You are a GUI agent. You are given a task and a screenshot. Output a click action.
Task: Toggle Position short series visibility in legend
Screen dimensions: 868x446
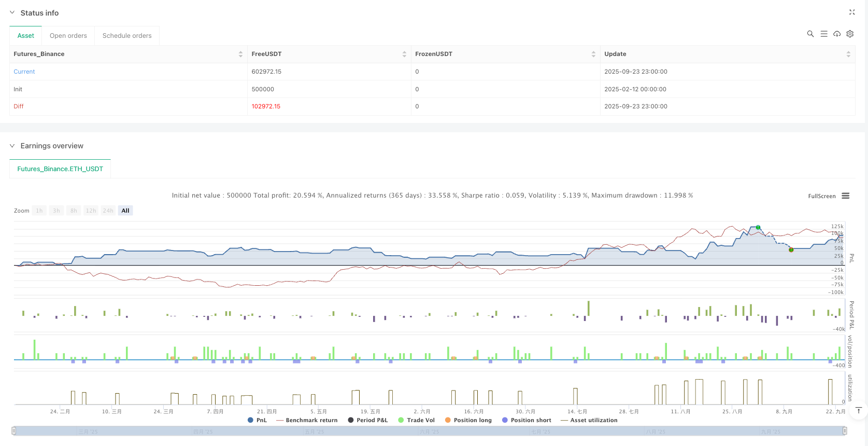click(527, 420)
